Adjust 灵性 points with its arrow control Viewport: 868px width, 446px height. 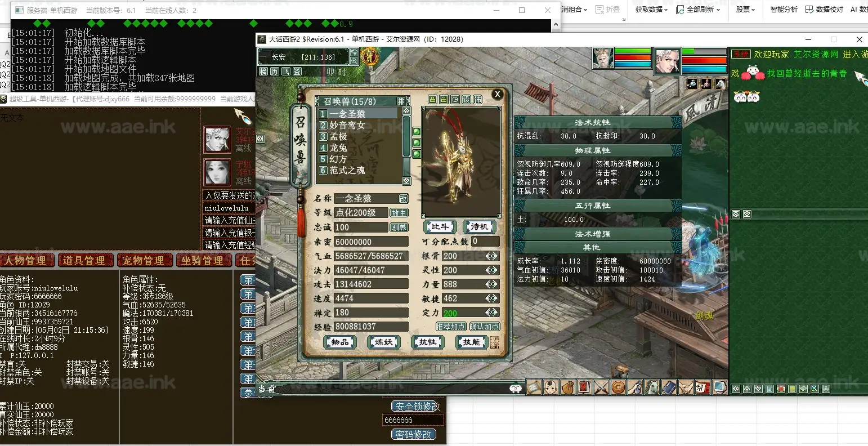[491, 270]
